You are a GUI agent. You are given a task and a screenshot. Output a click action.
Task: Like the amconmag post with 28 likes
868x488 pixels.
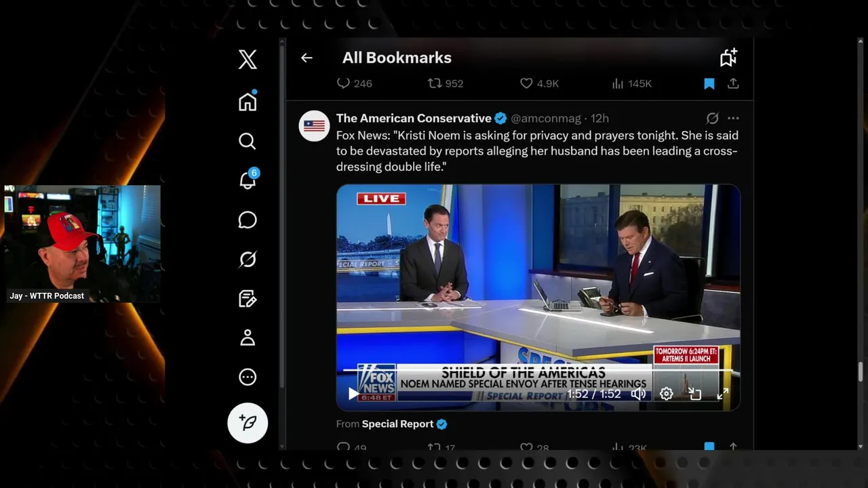(534, 447)
